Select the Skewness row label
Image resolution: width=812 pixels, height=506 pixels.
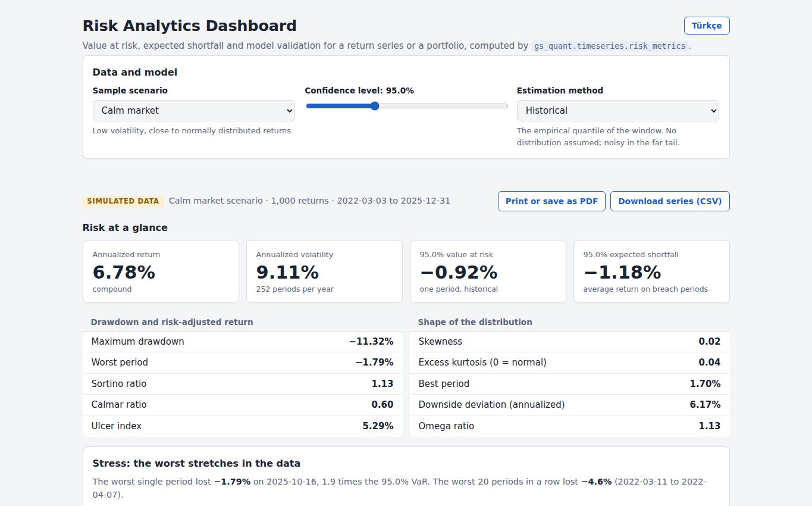(x=440, y=342)
